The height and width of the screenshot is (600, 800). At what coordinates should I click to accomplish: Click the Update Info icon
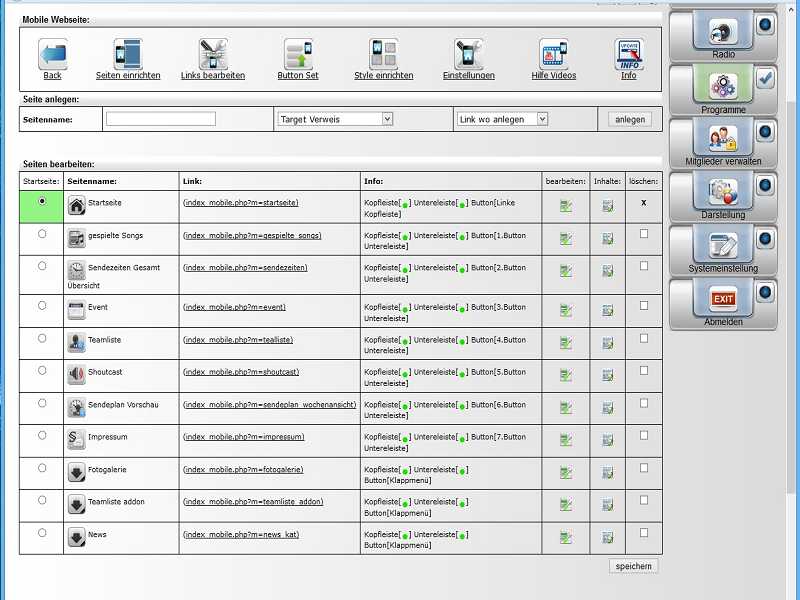(x=628, y=54)
